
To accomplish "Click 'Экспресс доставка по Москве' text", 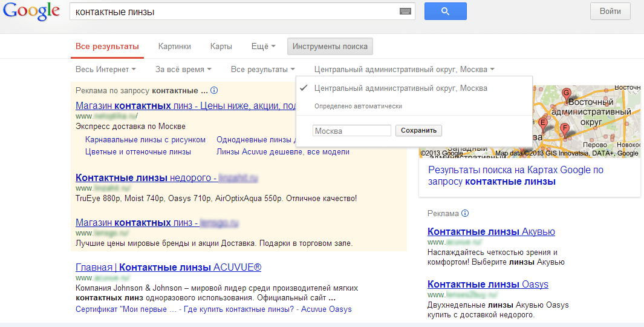I will 131,127.
